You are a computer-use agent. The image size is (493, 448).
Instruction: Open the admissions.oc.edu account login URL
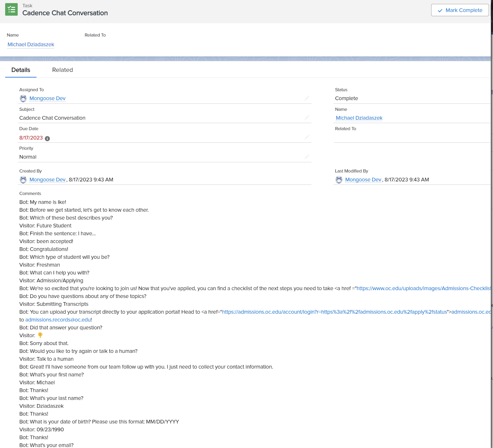click(x=334, y=312)
